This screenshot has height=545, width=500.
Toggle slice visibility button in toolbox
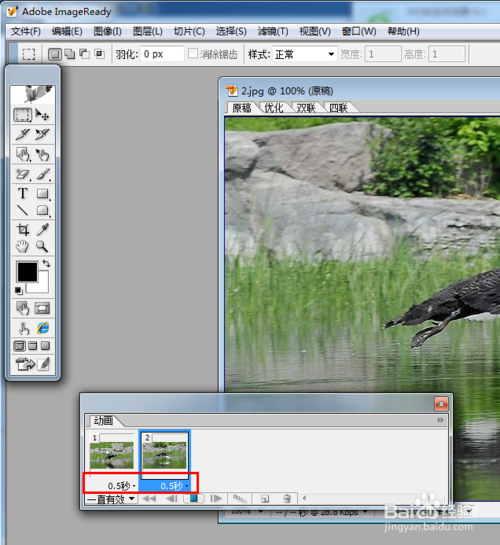click(42, 308)
